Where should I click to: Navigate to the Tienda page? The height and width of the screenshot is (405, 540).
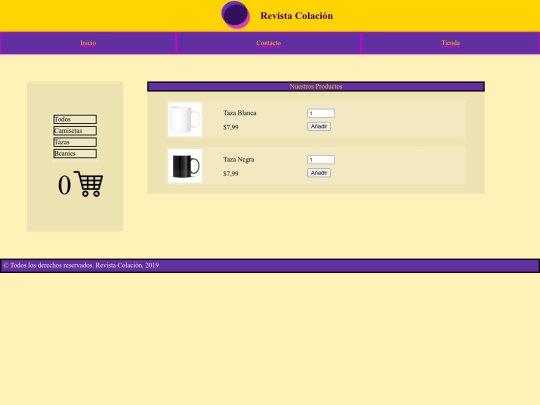450,43
